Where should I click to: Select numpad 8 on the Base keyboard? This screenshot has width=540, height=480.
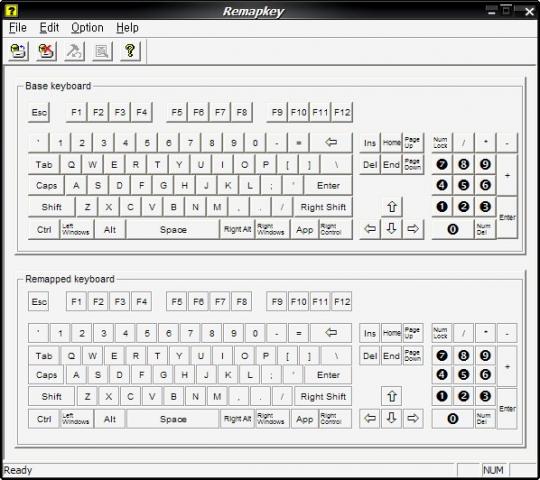pos(464,164)
